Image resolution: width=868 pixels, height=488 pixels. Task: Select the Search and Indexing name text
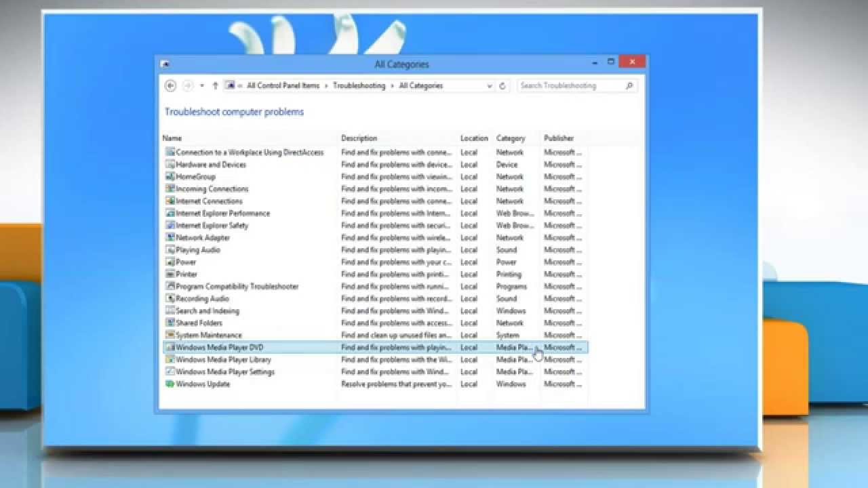point(208,311)
